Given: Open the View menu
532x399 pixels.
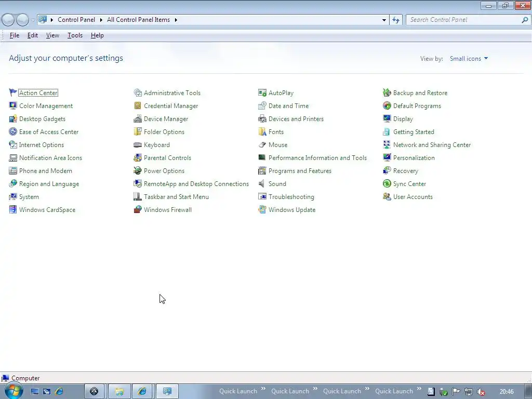Looking at the screenshot, I should [52, 35].
